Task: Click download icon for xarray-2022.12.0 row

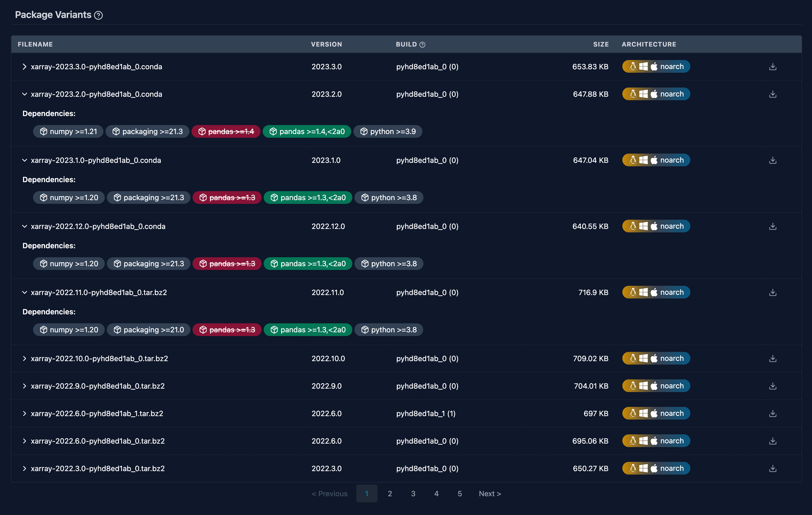Action: [x=773, y=227]
